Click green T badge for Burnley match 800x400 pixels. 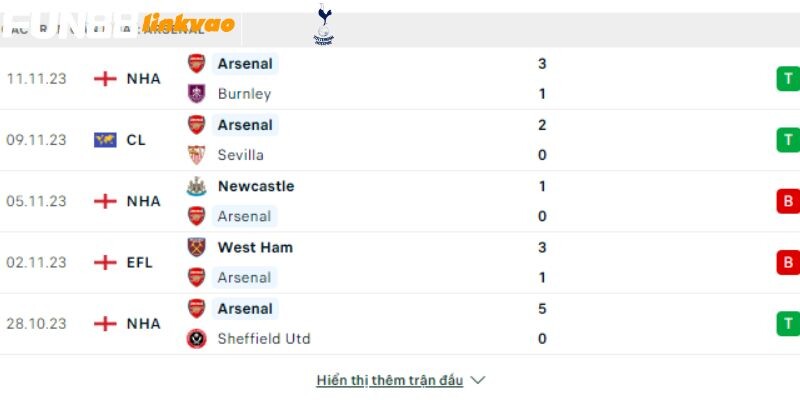tap(788, 79)
